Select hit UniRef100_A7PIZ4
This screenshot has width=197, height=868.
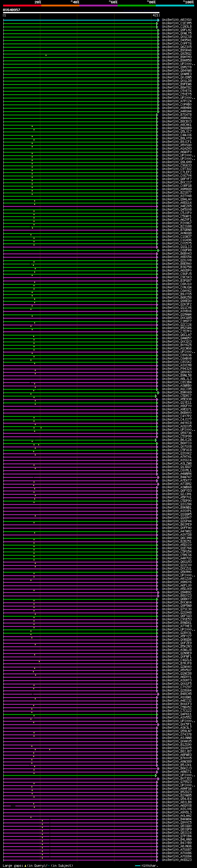click(x=177, y=101)
